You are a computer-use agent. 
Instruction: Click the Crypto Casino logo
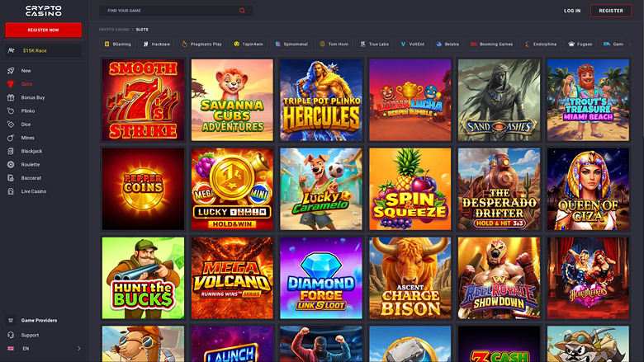pos(44,11)
